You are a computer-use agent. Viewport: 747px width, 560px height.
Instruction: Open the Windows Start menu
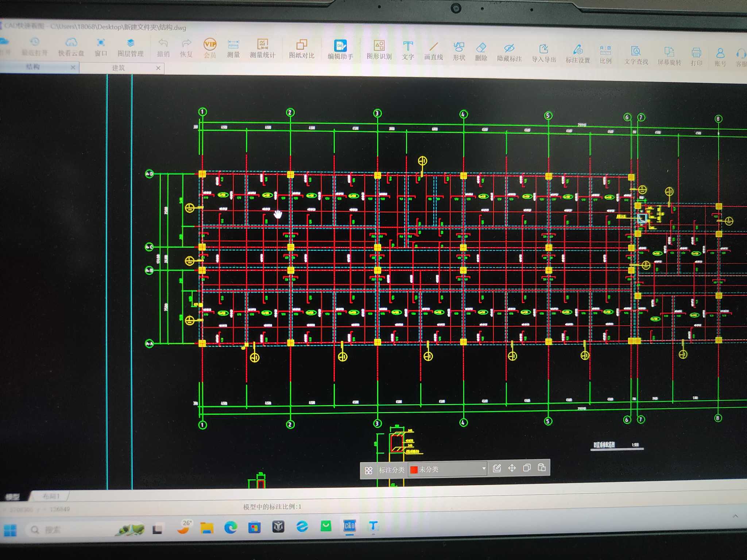click(x=10, y=530)
